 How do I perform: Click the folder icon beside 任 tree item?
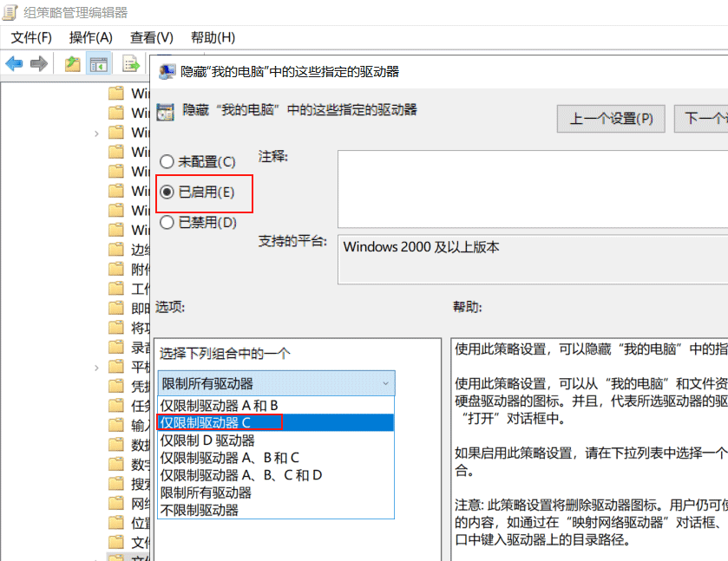[116, 406]
